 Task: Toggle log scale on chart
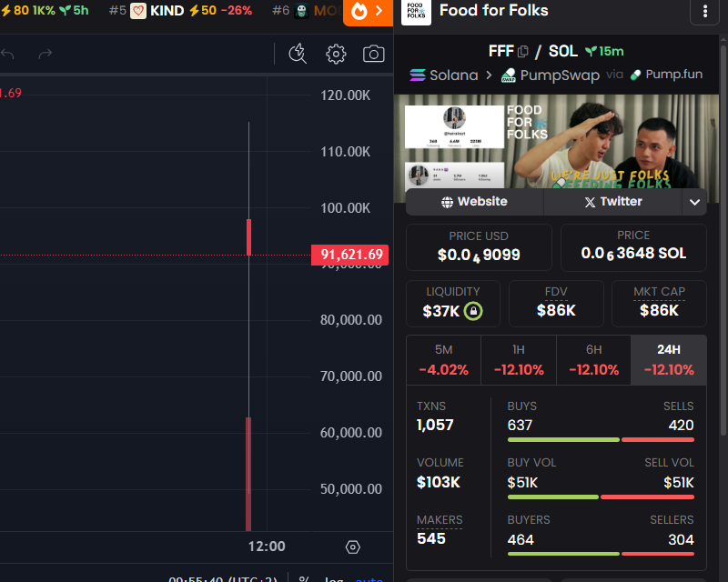[x=333, y=578]
